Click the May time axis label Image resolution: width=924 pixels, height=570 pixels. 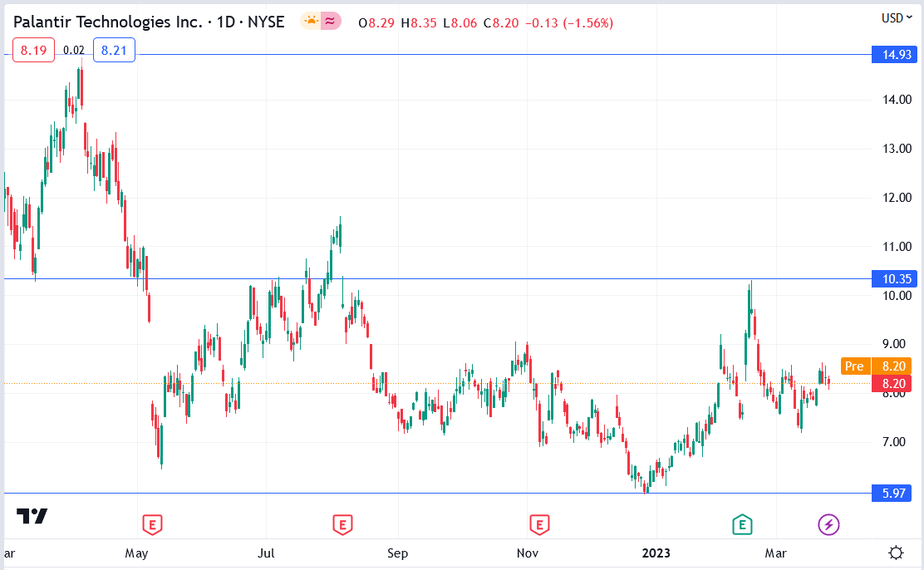tap(136, 553)
